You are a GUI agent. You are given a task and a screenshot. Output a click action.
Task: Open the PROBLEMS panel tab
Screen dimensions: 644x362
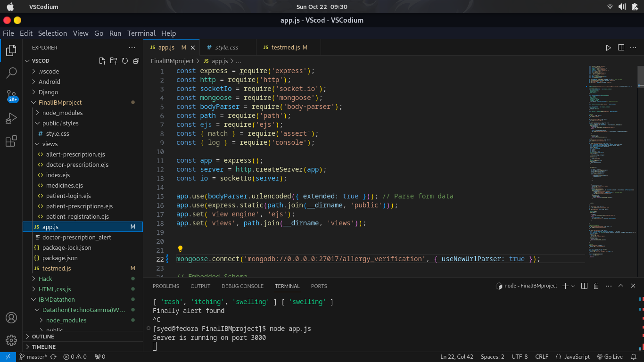[166, 286]
